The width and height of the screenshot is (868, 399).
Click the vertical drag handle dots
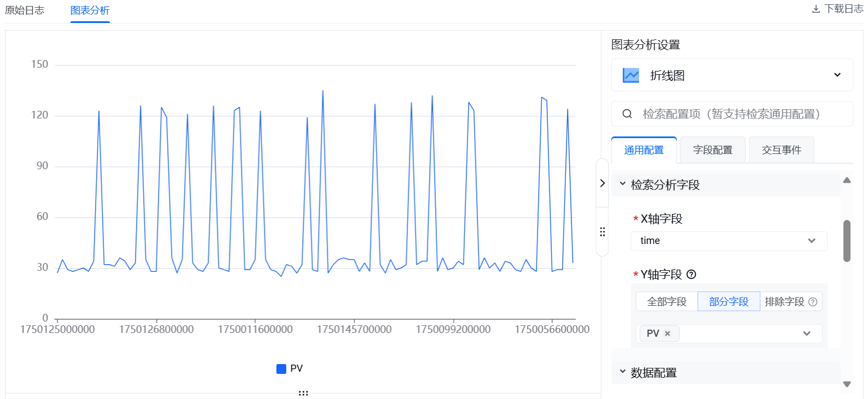[x=602, y=232]
